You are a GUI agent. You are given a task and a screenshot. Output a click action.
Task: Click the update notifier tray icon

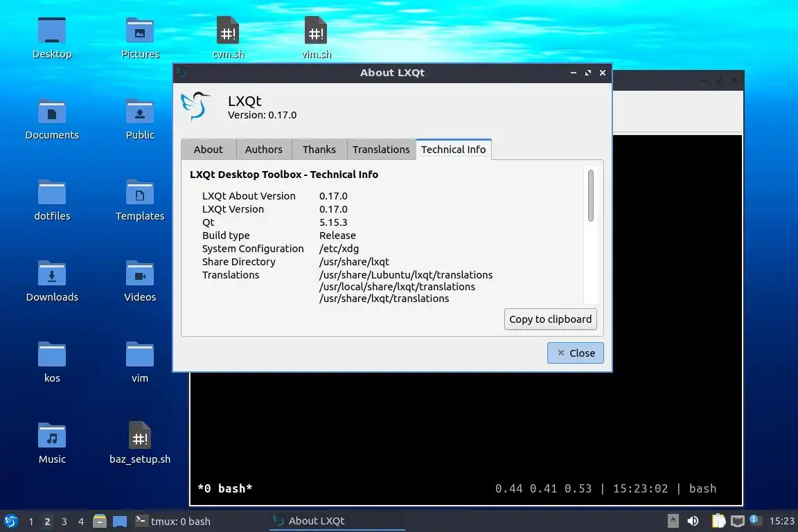[755, 520]
